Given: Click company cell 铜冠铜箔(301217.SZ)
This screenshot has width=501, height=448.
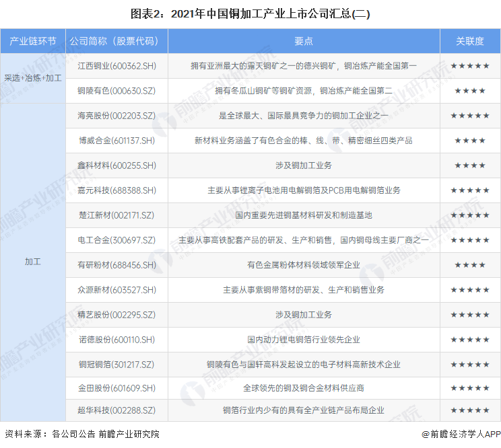Looking at the screenshot, I should pyautogui.click(x=116, y=365).
